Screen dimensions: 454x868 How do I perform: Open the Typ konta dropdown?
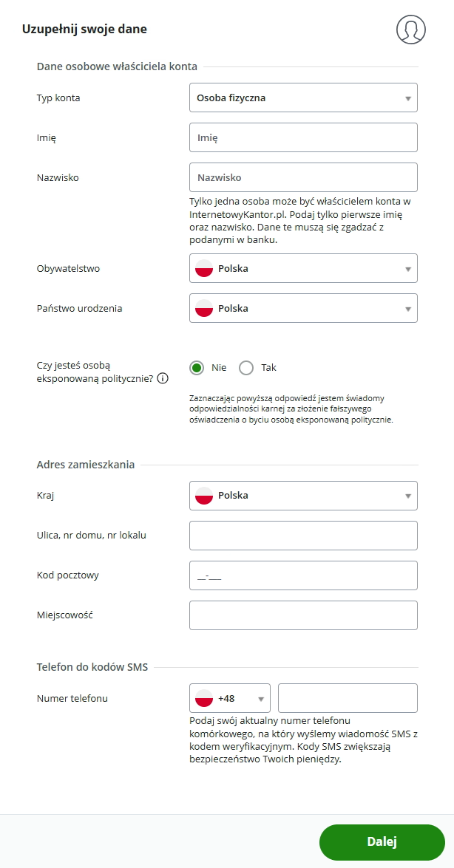point(303,98)
